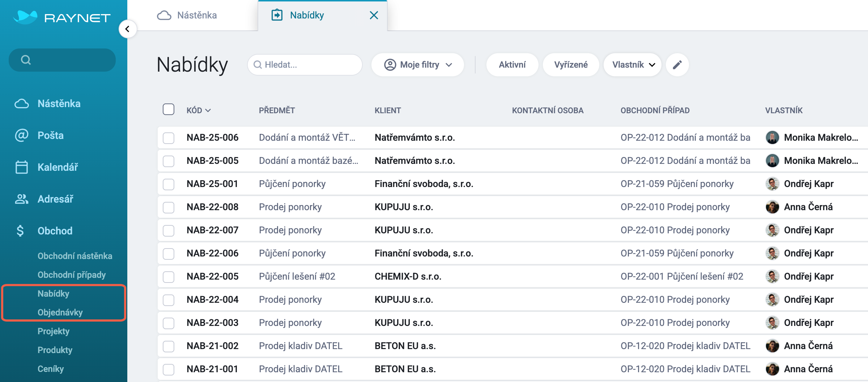Screen dimensions: 868x382
Task: Open Obchodní případy submenu item
Action: 72,275
